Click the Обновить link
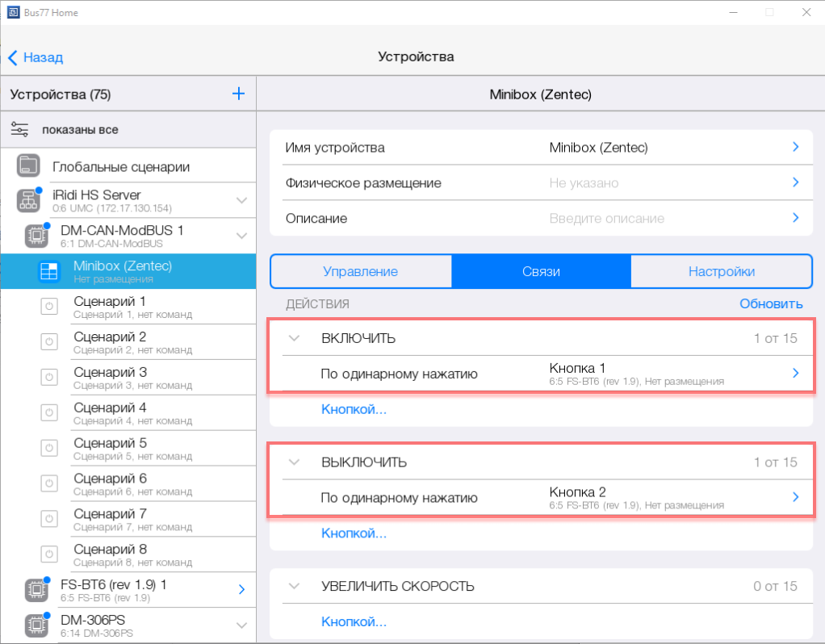Image resolution: width=825 pixels, height=644 pixels. [771, 303]
